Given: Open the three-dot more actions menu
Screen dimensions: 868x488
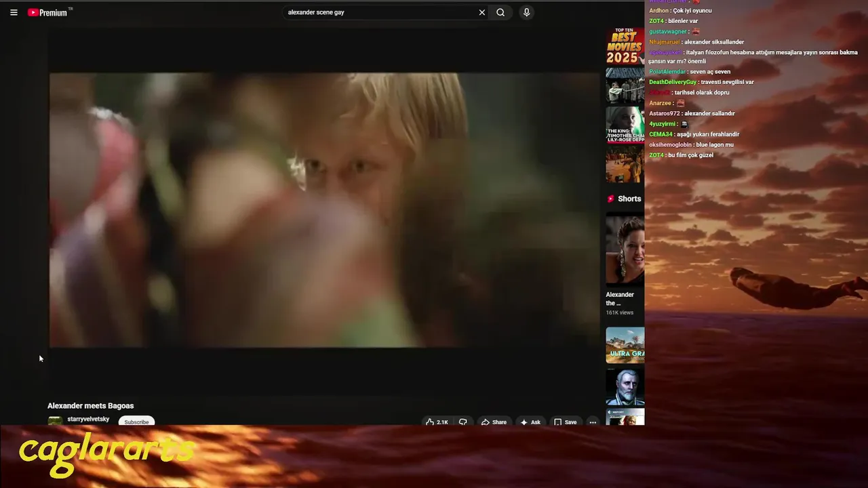Looking at the screenshot, I should pyautogui.click(x=593, y=422).
